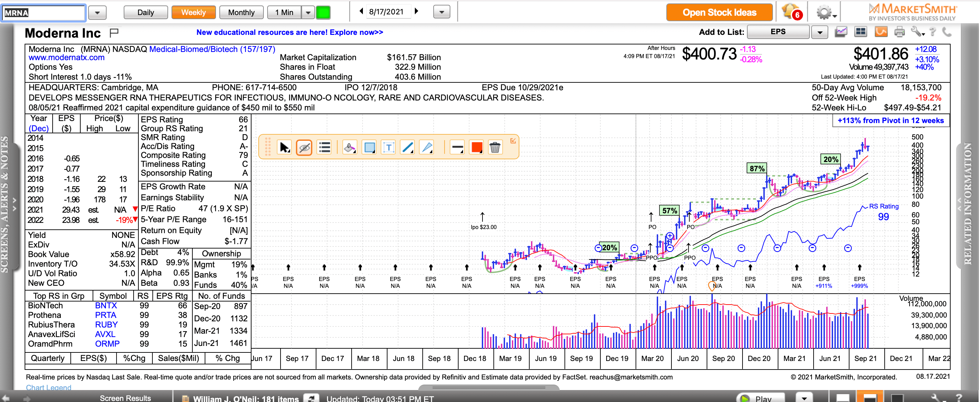Switch to the Weekly chart period
980x402 pixels.
point(193,13)
